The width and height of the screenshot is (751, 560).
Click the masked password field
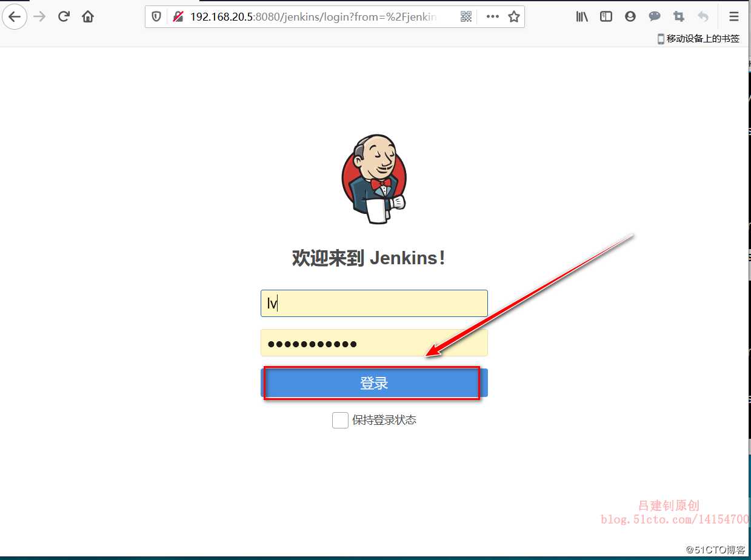pos(374,343)
